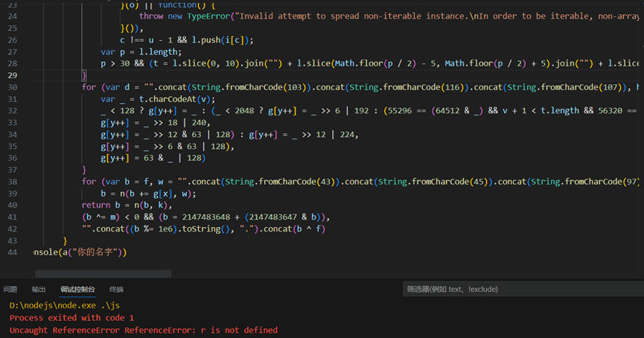Image resolution: width=644 pixels, height=338 pixels.
Task: Click the 'Uncaught ReferenceError' error message
Action: click(x=144, y=330)
